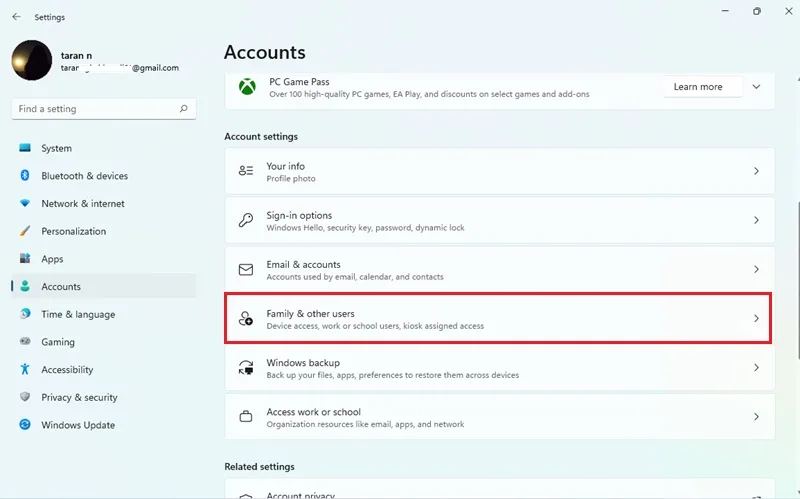This screenshot has width=800, height=499.
Task: Switch to Time & language settings
Action: click(x=104, y=314)
